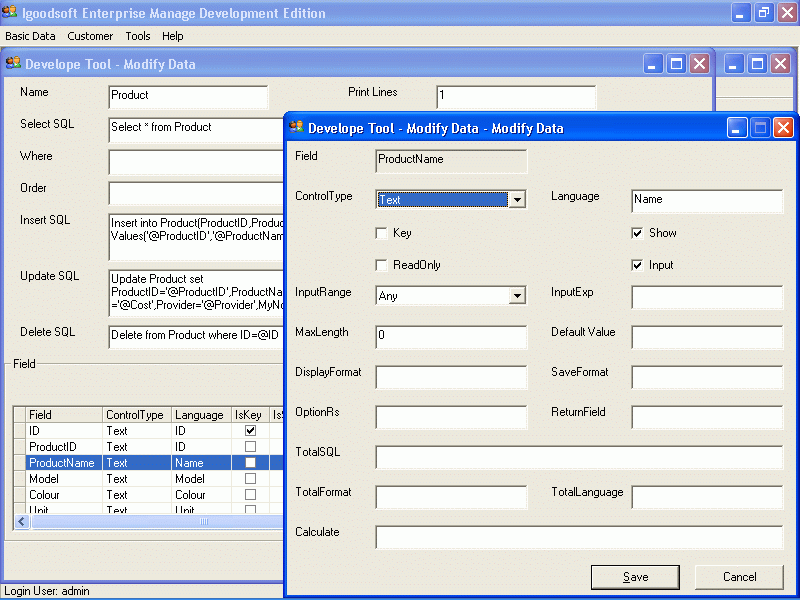This screenshot has width=800, height=600.
Task: Click the Name field containing Product
Action: (x=188, y=97)
